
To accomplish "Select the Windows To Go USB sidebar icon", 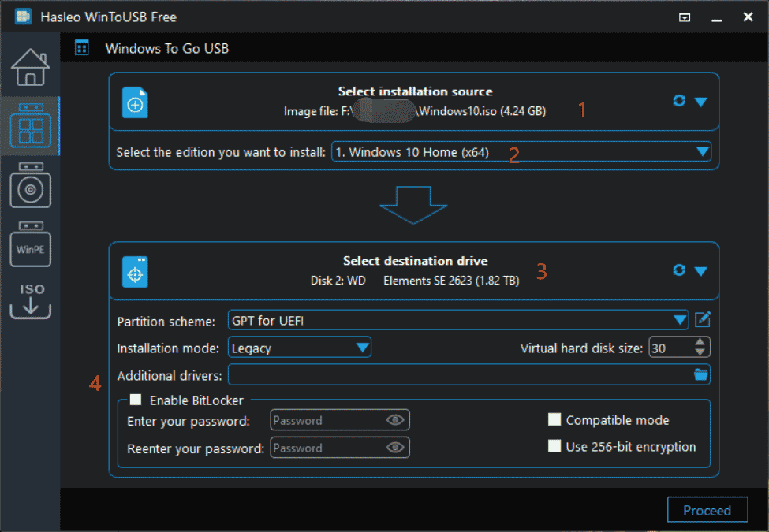I will [30, 125].
